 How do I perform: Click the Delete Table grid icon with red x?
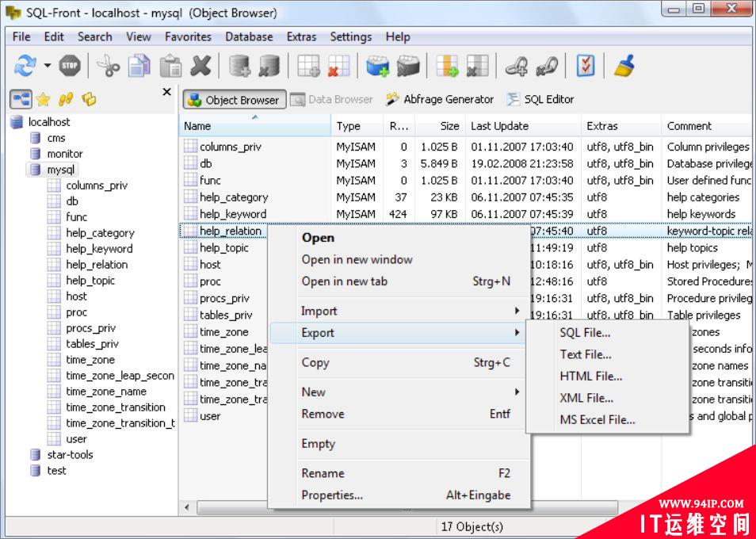click(339, 66)
